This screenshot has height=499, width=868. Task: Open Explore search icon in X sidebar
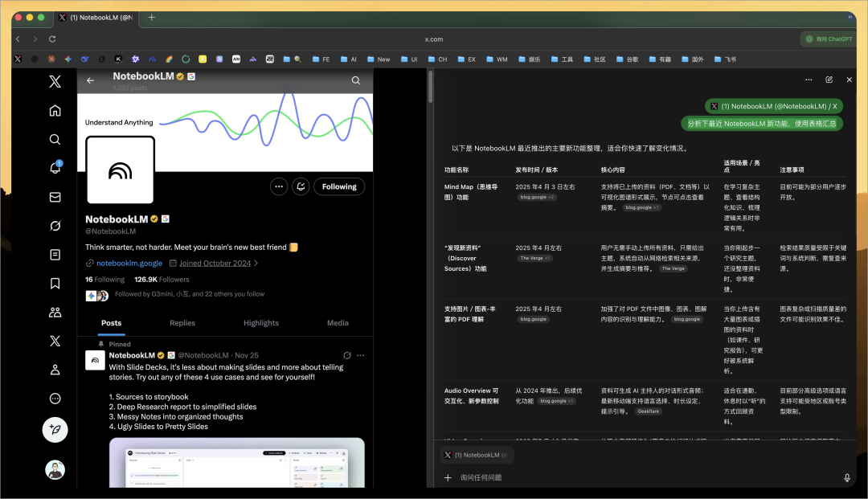55,139
